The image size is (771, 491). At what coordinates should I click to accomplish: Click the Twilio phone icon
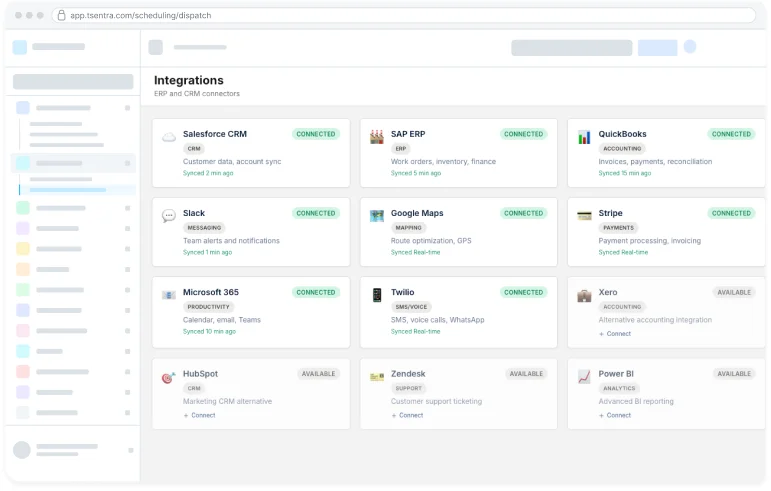click(x=377, y=295)
